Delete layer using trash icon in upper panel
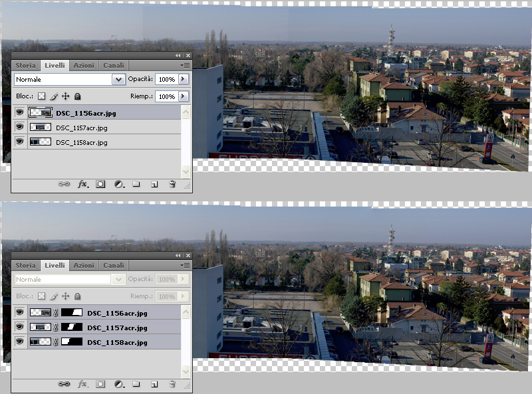Image resolution: width=532 pixels, height=394 pixels. pos(172,184)
